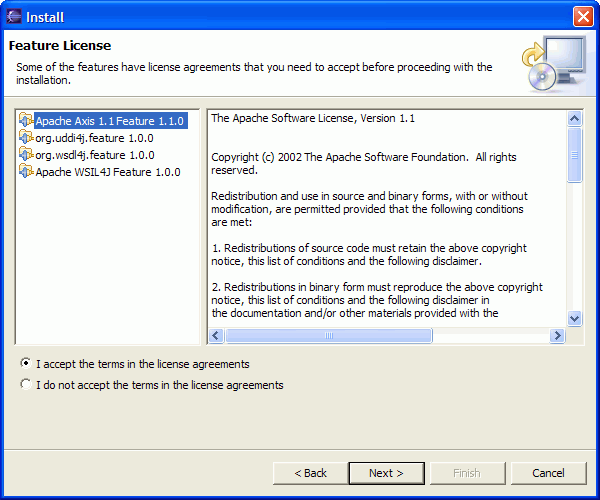The image size is (600, 500).
Task: Click the Apache Axis 1.1 Feature icon
Action: point(26,121)
